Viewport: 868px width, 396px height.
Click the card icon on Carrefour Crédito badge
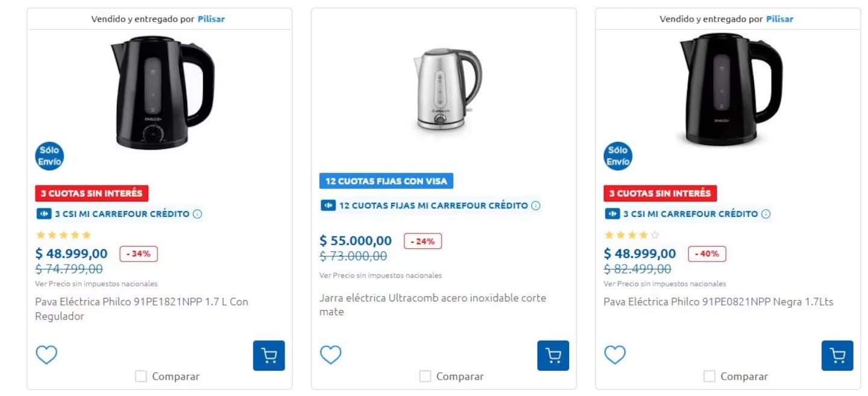[x=44, y=214]
